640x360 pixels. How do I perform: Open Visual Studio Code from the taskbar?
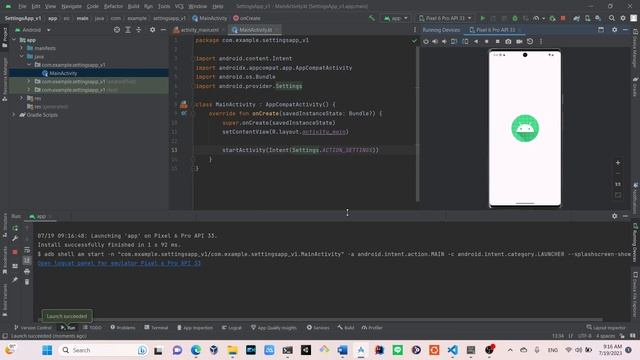(x=452, y=350)
